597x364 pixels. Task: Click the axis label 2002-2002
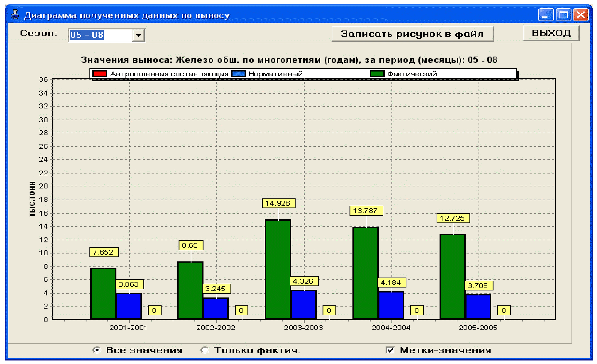[x=216, y=328]
